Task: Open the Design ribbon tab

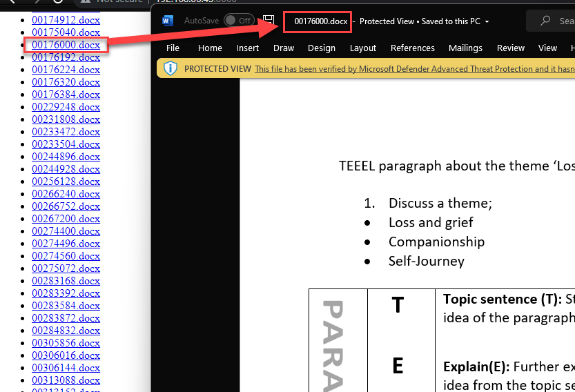Action: (x=322, y=48)
